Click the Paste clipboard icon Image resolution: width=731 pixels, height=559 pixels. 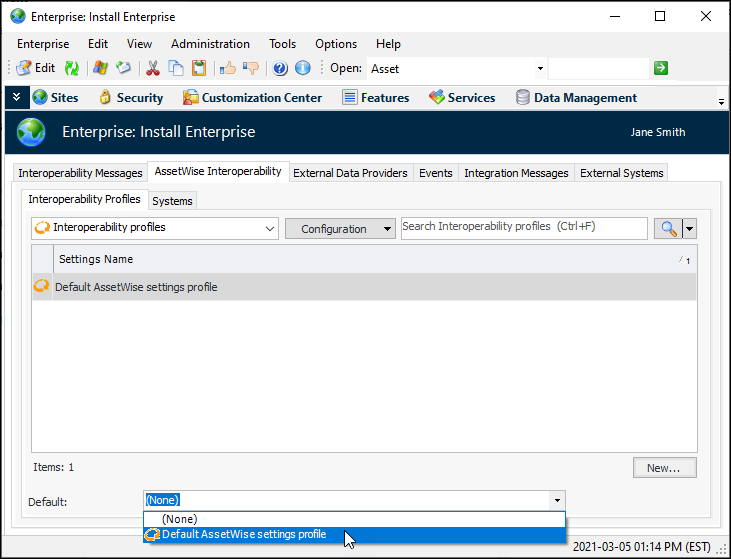(x=199, y=68)
